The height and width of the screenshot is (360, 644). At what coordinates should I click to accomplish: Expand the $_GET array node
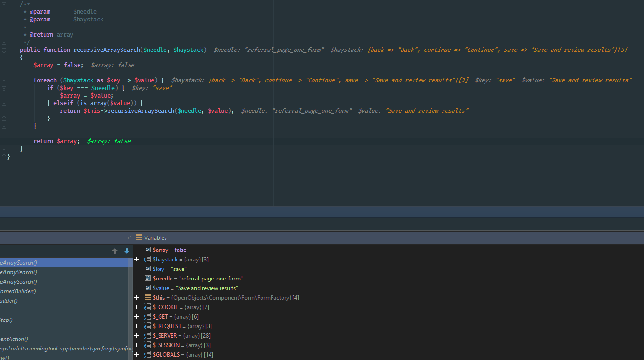click(137, 317)
